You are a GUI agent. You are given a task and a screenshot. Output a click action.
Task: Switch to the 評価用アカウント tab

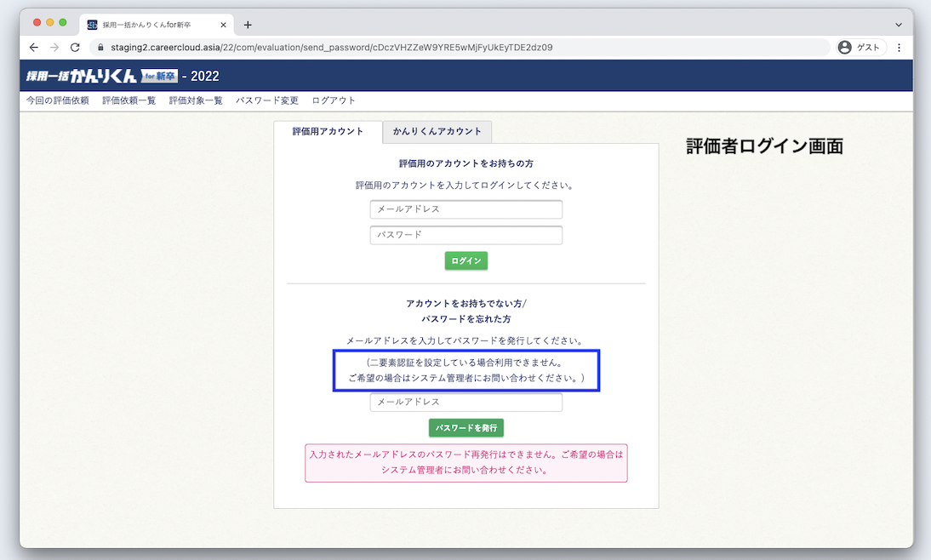(328, 132)
